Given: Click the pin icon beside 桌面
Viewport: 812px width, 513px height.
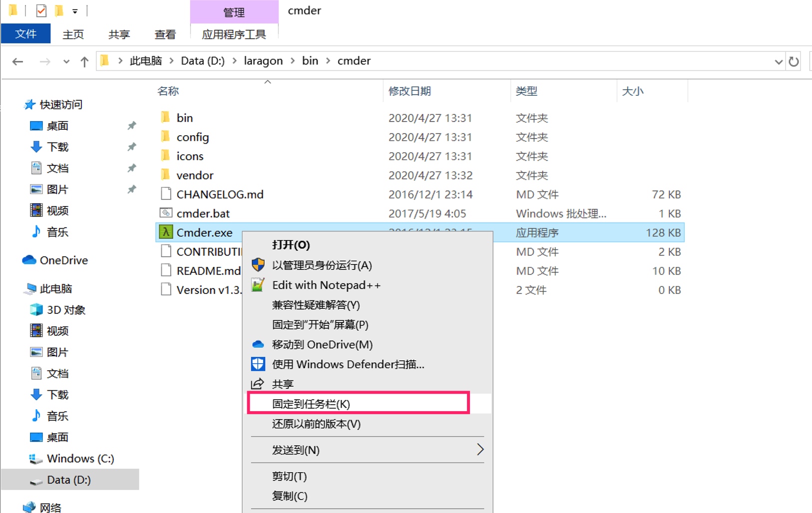Looking at the screenshot, I should [x=131, y=126].
